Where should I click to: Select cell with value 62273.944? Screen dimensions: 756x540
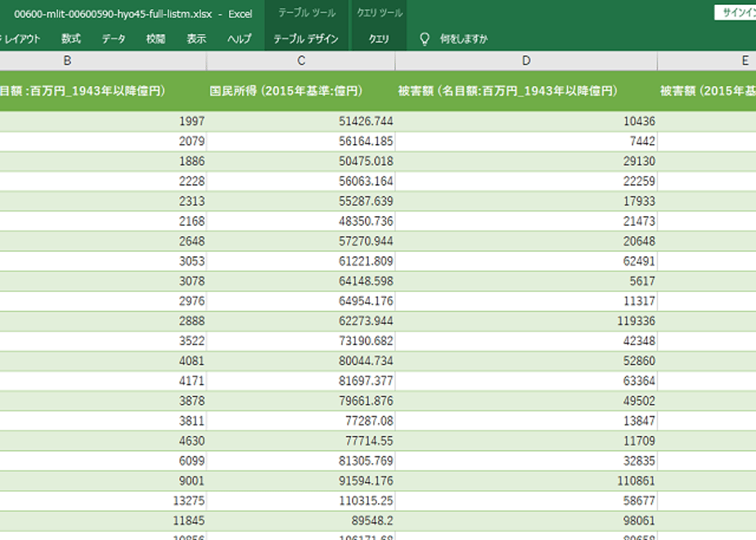[x=301, y=321]
